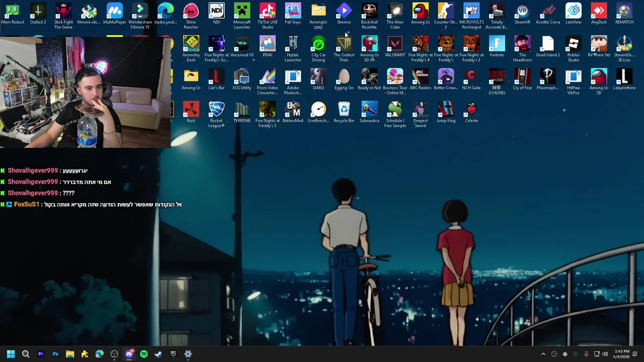Launch Adobe Photoshop desktop shortcut
The height and width of the screenshot is (362, 644).
293,81
